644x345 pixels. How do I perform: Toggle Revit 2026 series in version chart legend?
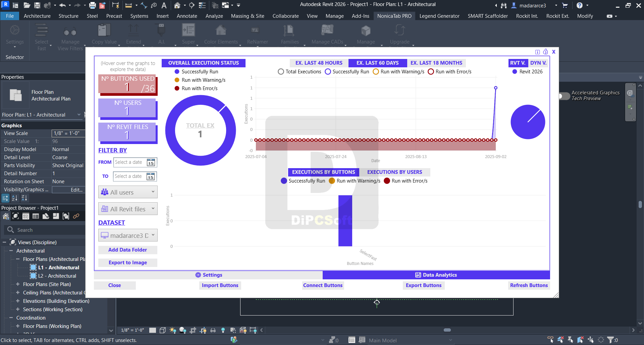pos(527,72)
